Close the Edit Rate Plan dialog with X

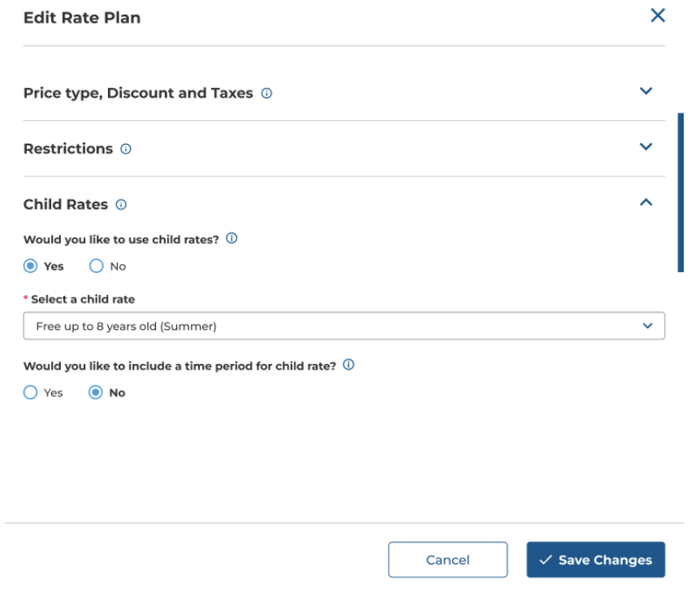658,15
